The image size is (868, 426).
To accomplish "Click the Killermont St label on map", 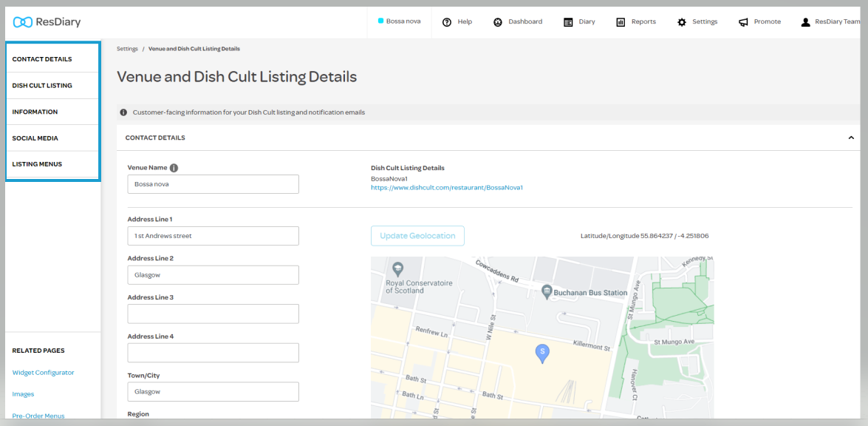I will tap(591, 345).
